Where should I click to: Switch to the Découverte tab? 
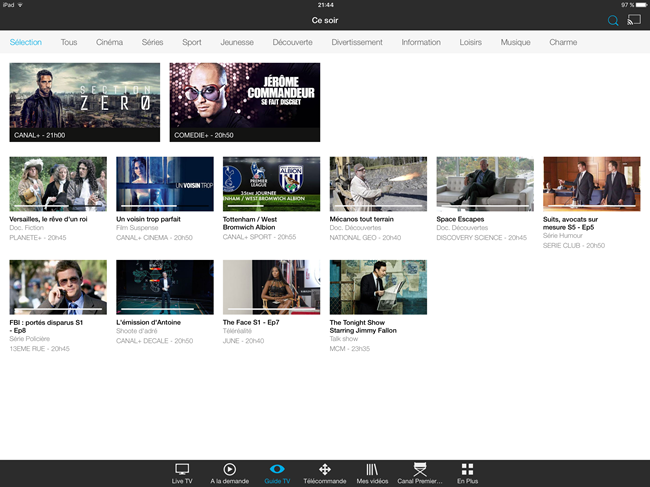(293, 42)
